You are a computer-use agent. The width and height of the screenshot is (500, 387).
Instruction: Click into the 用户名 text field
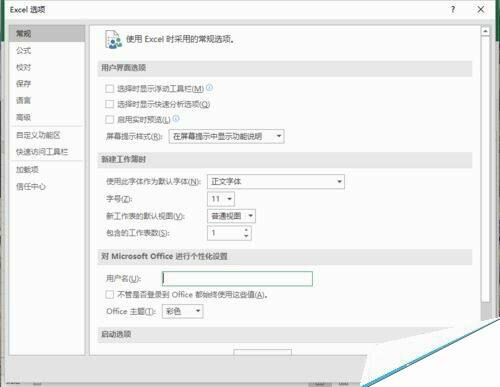(x=237, y=279)
